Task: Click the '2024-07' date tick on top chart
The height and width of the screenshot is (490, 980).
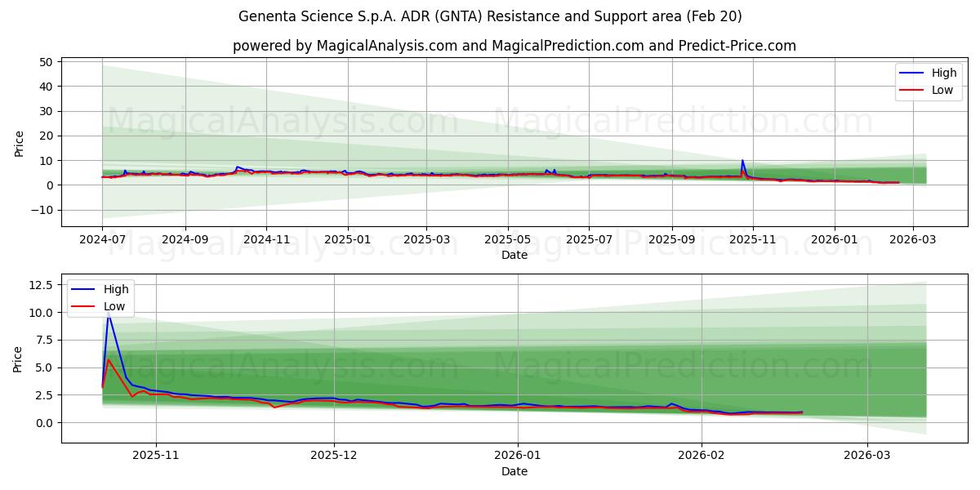Action: [x=102, y=241]
